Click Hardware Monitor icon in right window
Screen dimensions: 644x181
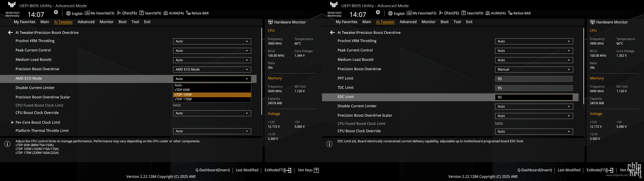coord(593,22)
